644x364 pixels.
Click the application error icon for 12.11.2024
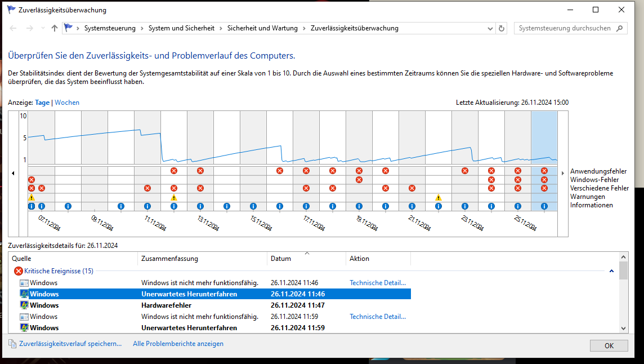click(x=174, y=171)
